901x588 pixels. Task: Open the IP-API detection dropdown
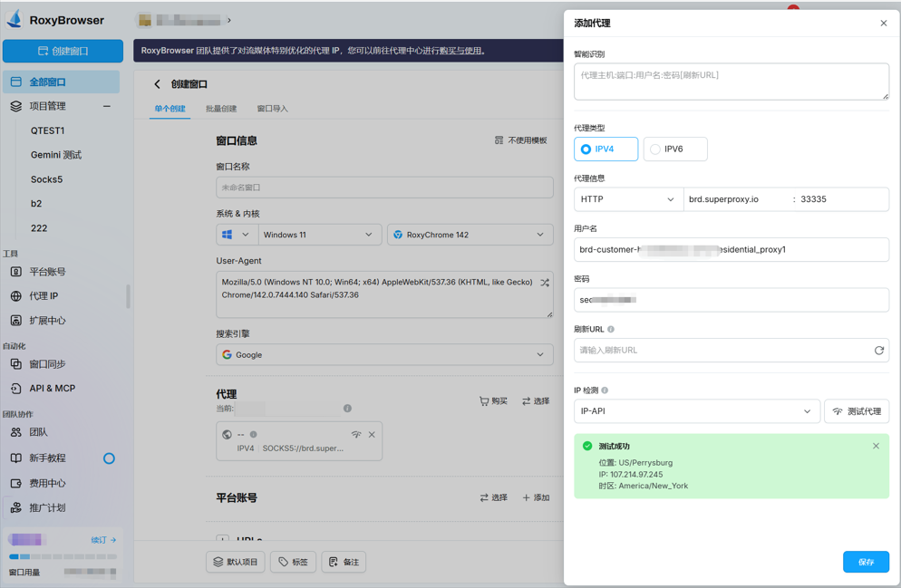695,411
